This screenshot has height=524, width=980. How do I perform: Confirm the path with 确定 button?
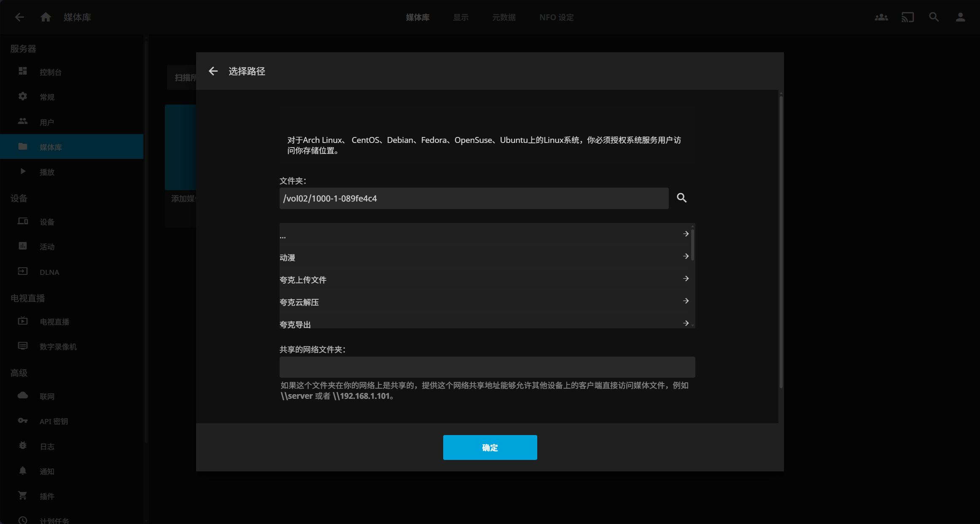click(490, 447)
